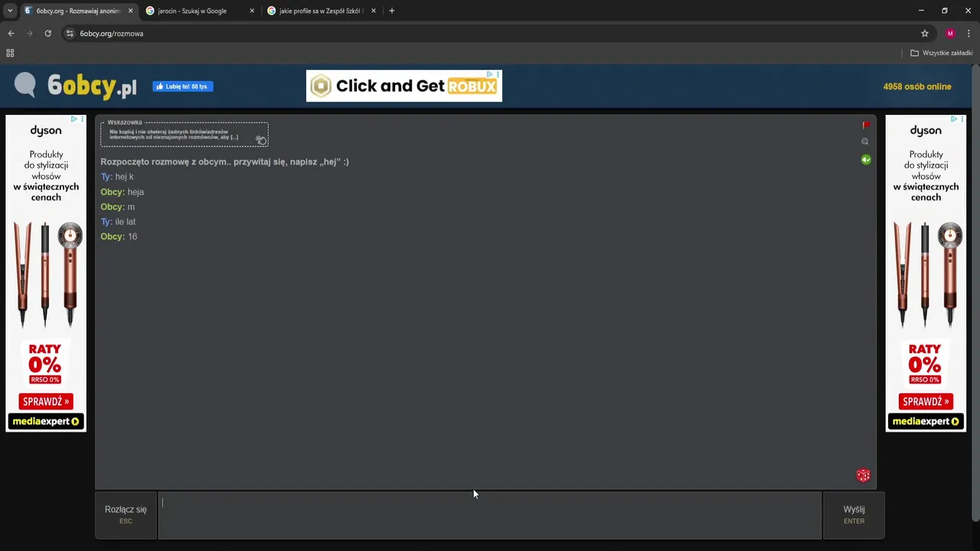Open the Chrome profile avatar M
Screen dimensions: 980x551
pyautogui.click(x=950, y=34)
